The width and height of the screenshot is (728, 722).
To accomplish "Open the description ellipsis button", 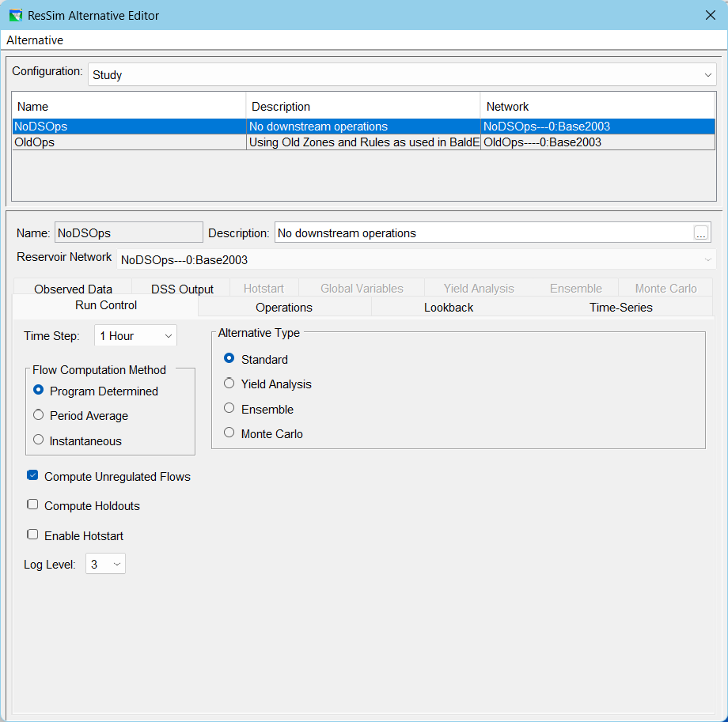I will point(700,232).
